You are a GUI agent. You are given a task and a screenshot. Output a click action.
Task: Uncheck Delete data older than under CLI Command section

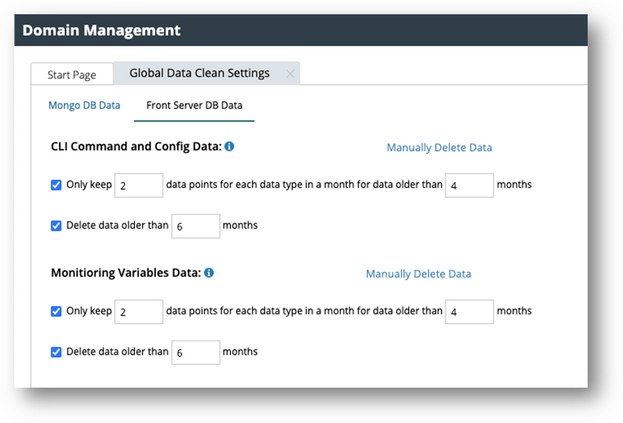(56, 226)
